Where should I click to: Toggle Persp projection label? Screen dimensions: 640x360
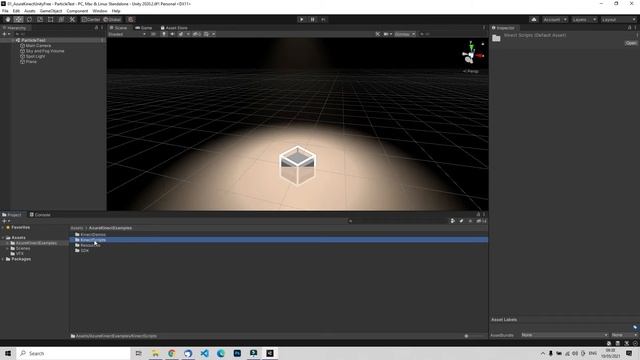click(x=472, y=71)
